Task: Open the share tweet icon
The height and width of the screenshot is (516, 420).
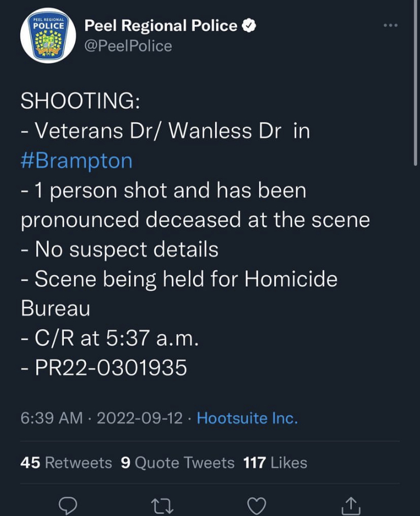Action: (351, 506)
